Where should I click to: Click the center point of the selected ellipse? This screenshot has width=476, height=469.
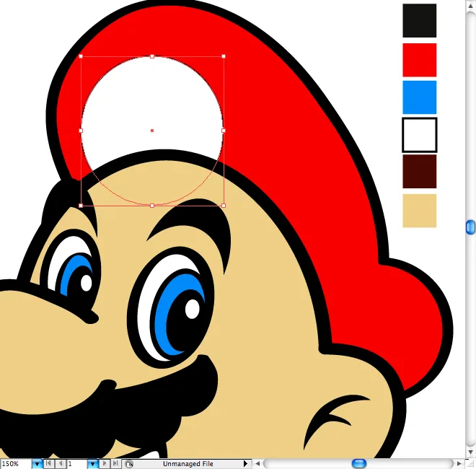(x=152, y=131)
